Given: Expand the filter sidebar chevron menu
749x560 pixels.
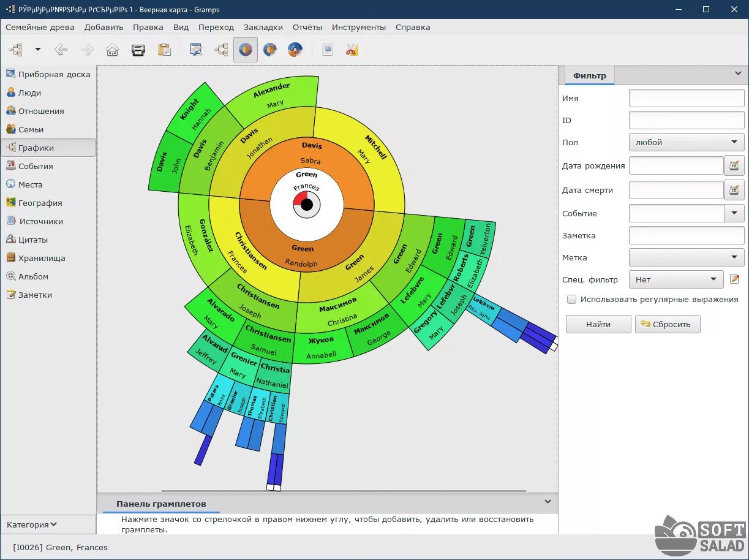Looking at the screenshot, I should (x=737, y=74).
